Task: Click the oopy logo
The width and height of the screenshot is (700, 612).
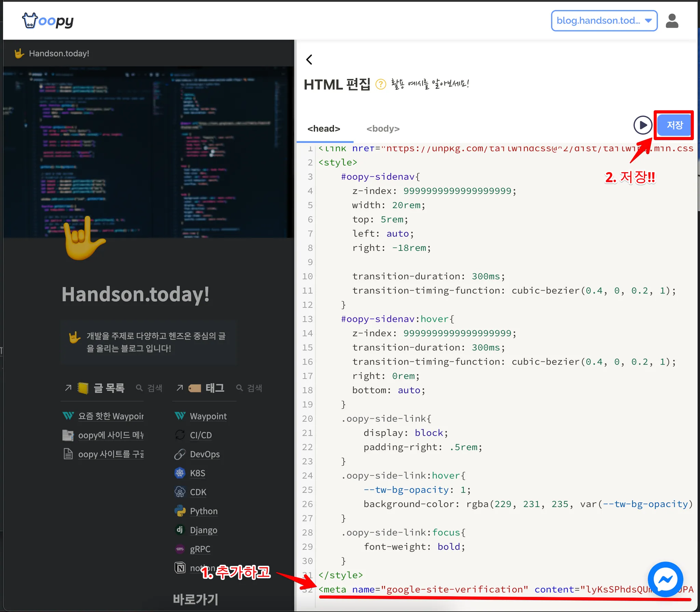Action: 48,21
